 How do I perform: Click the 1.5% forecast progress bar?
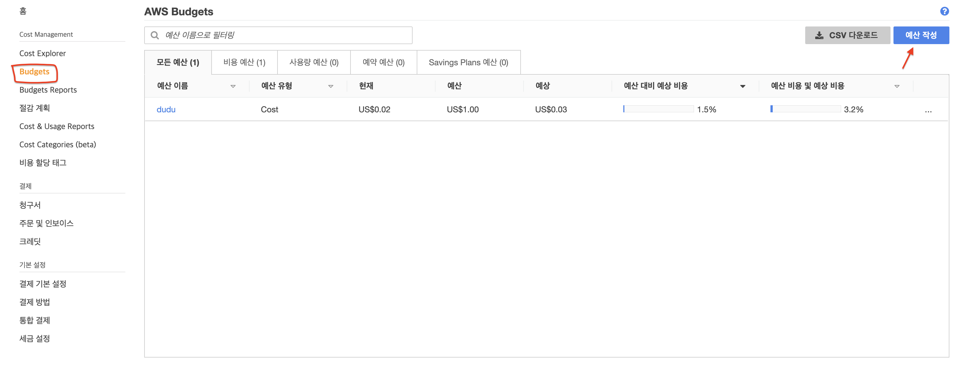pyautogui.click(x=658, y=109)
